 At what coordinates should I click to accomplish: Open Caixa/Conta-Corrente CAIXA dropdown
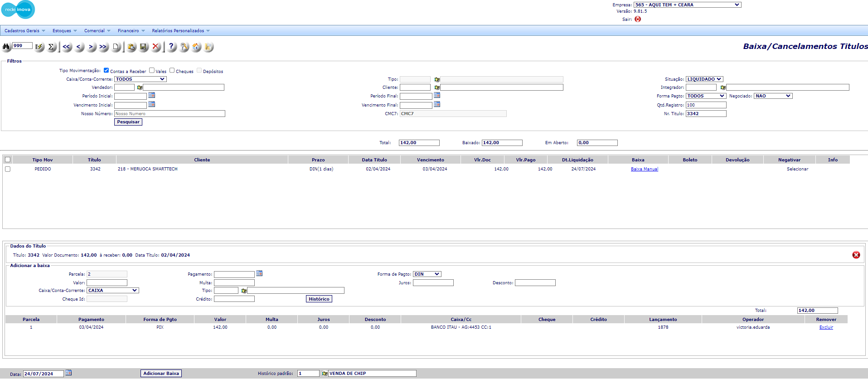[112, 291]
